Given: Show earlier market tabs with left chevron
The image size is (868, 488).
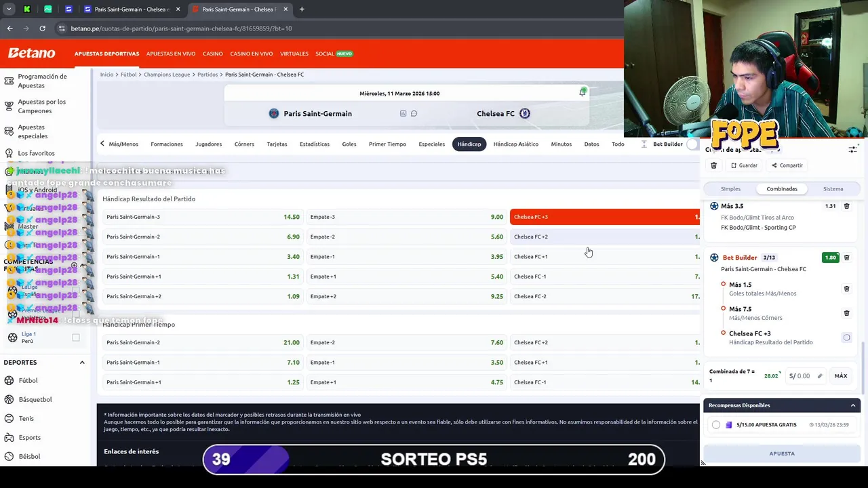Looking at the screenshot, I should pyautogui.click(x=102, y=144).
